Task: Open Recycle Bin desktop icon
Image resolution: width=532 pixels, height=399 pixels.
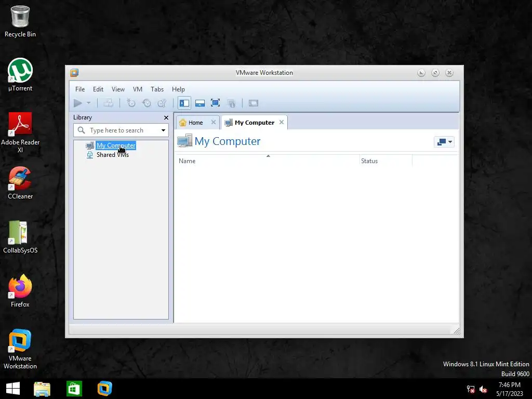Action: [20, 21]
